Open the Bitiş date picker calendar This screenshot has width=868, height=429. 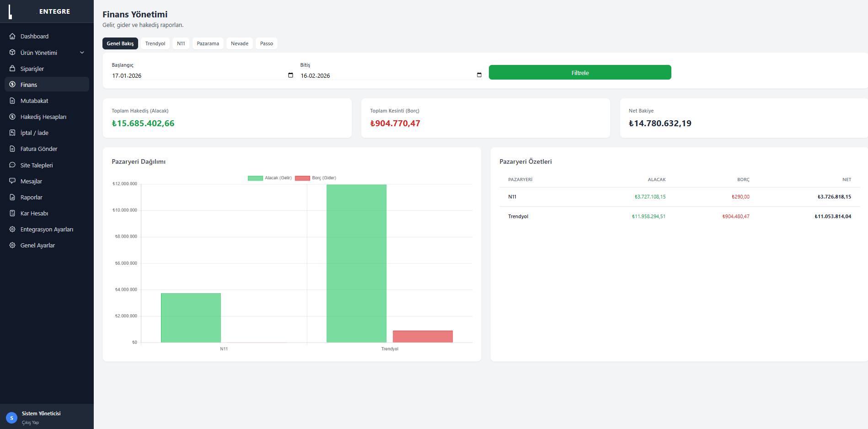click(479, 75)
